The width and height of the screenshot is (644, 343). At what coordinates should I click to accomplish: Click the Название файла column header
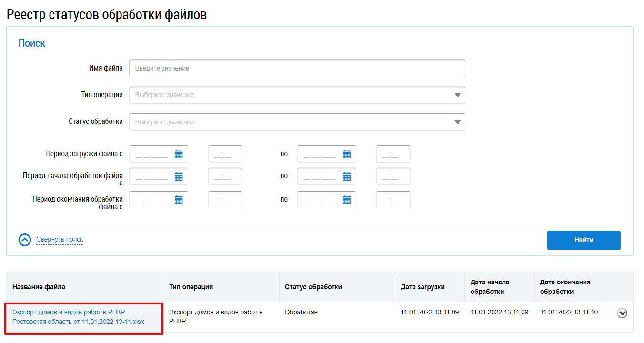tap(39, 287)
